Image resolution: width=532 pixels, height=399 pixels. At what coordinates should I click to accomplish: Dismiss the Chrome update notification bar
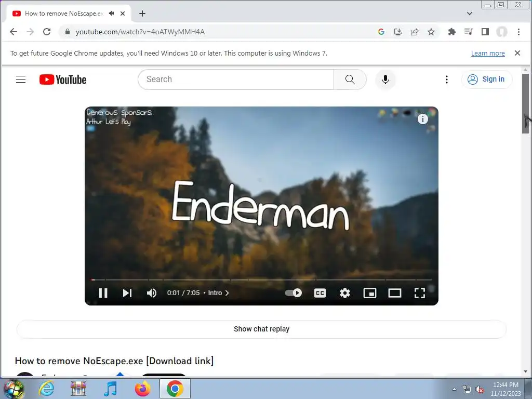tap(517, 53)
